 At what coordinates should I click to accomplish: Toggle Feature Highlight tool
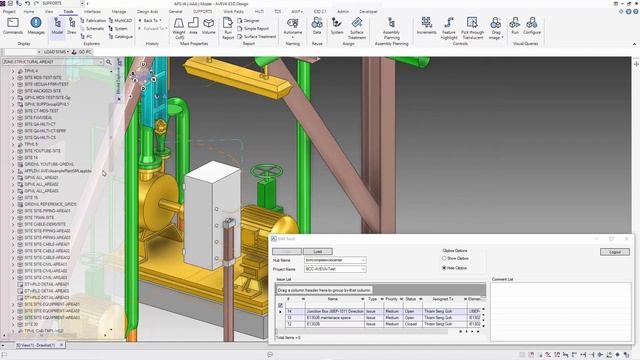(449, 28)
